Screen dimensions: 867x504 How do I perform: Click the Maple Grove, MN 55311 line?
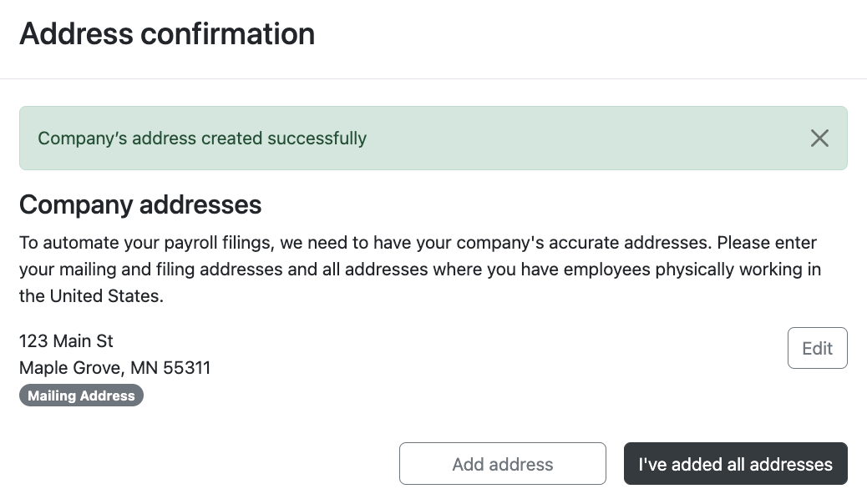tap(114, 367)
